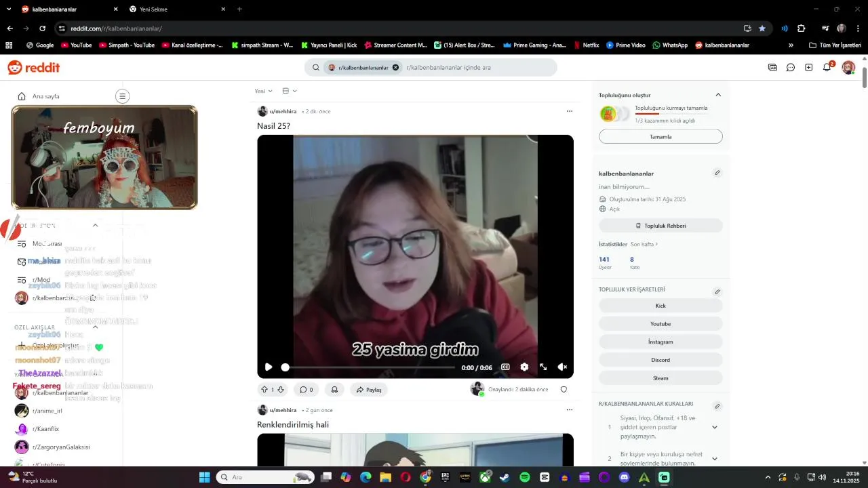Open Reddit chat
The height and width of the screenshot is (488, 868).
coord(791,68)
